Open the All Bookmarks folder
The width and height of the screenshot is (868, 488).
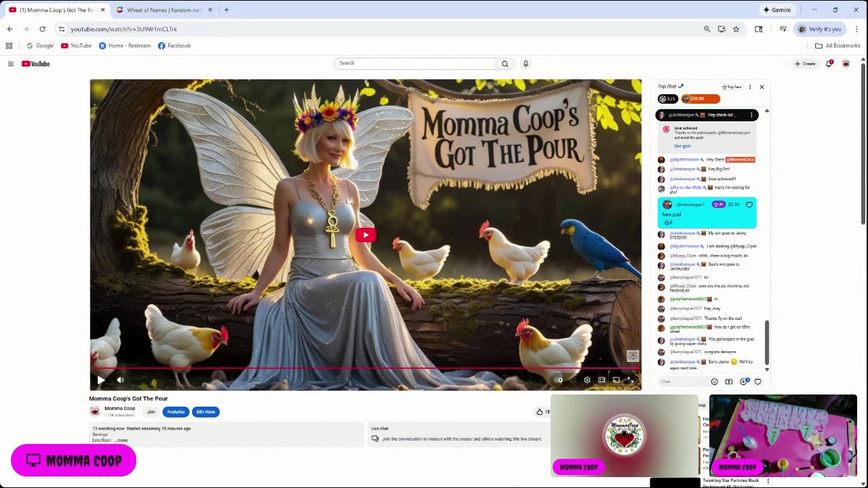tap(837, 46)
